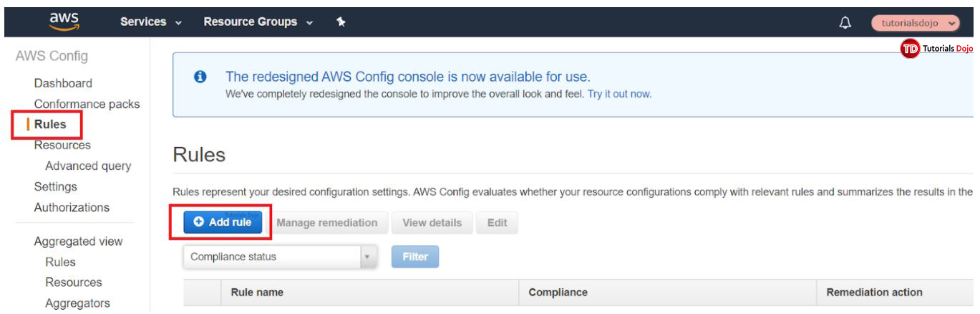The image size is (980, 314).
Task: Open the tutorialsdojo account dropdown
Action: [915, 23]
